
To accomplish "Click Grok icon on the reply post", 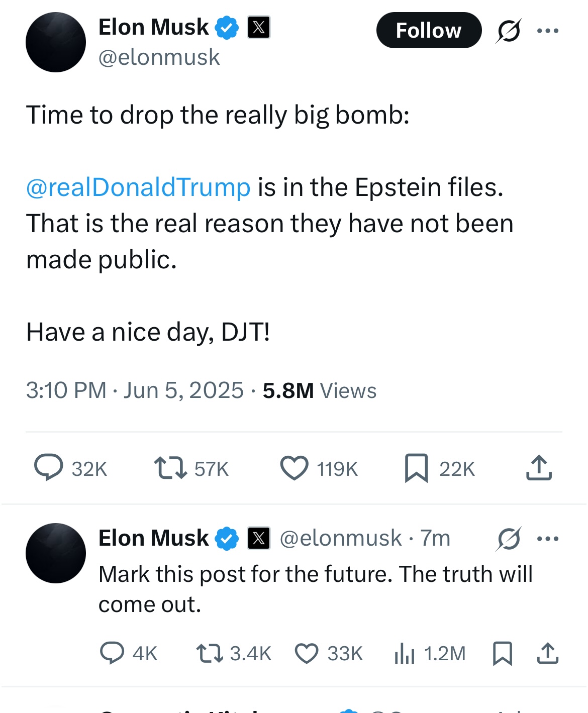I will click(x=509, y=539).
